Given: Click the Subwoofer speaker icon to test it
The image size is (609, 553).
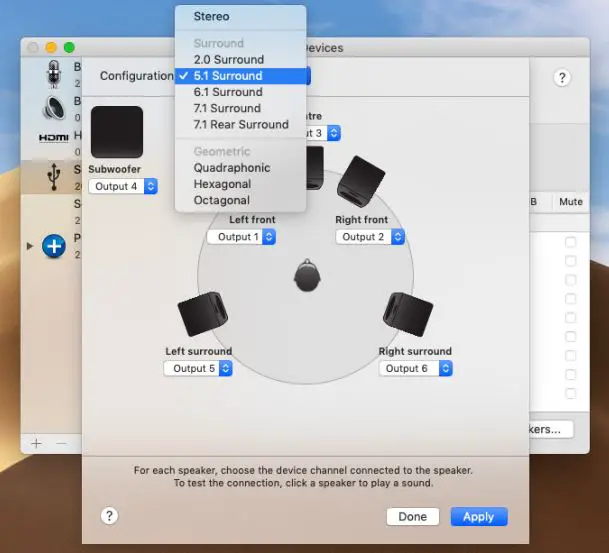Looking at the screenshot, I should (117, 132).
